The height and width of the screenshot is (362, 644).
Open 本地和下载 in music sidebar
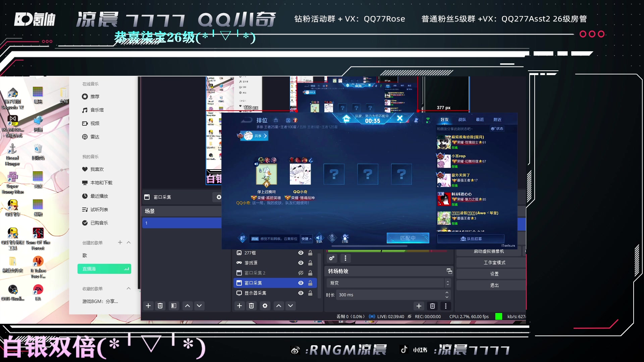point(97,183)
